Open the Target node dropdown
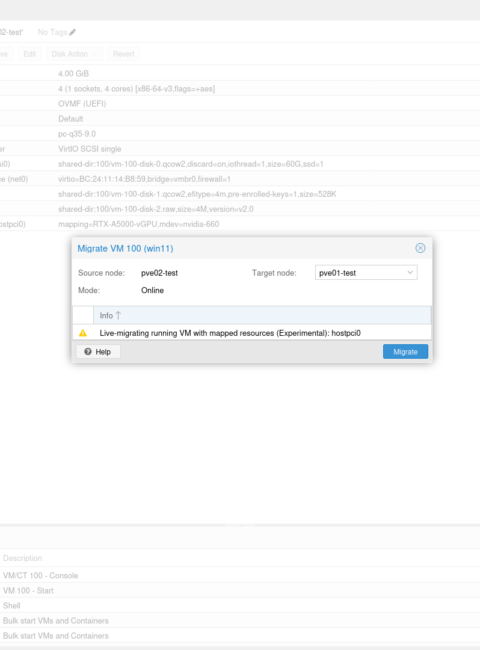This screenshot has height=650, width=480. pos(410,273)
